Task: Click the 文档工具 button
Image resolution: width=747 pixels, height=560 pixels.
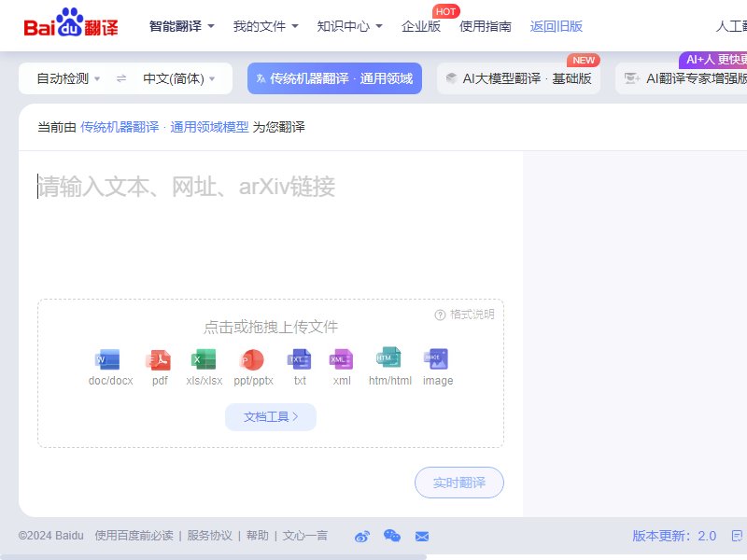Action: 271,417
